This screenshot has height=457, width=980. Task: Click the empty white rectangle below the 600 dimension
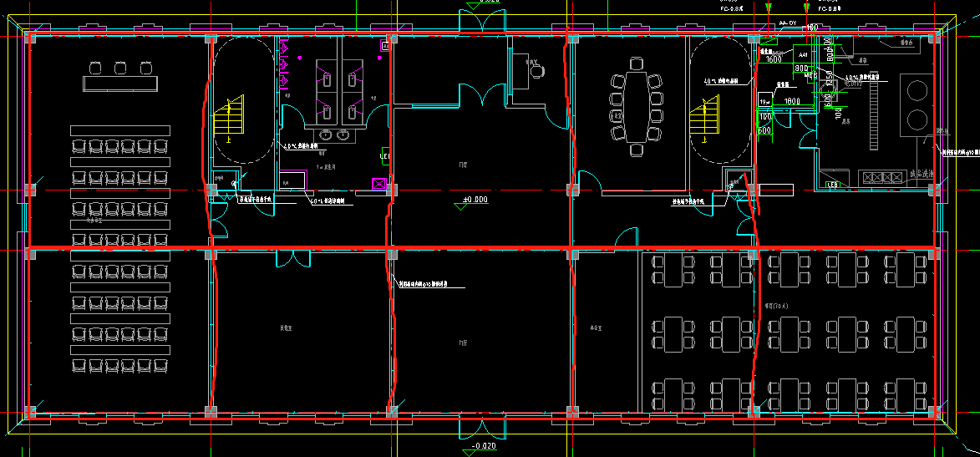click(x=777, y=189)
